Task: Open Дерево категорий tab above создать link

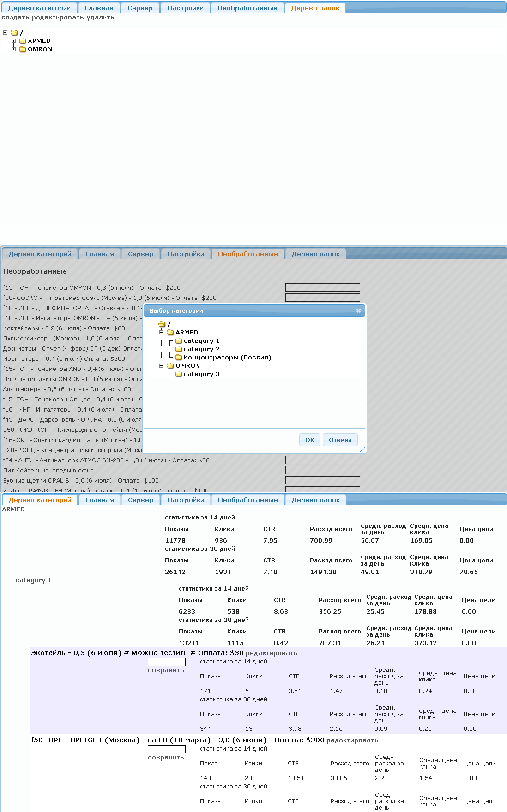Action: pyautogui.click(x=39, y=8)
